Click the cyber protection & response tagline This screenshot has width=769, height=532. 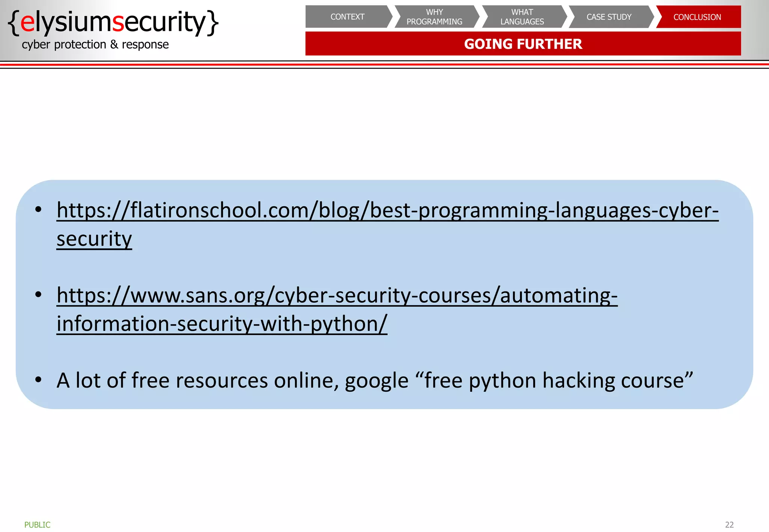point(95,45)
